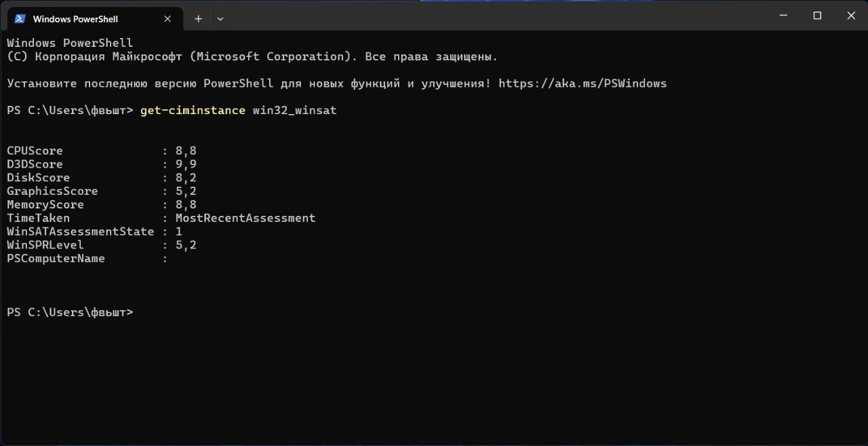Close the Windows PowerShell tab
This screenshot has width=868, height=446.
[x=167, y=19]
